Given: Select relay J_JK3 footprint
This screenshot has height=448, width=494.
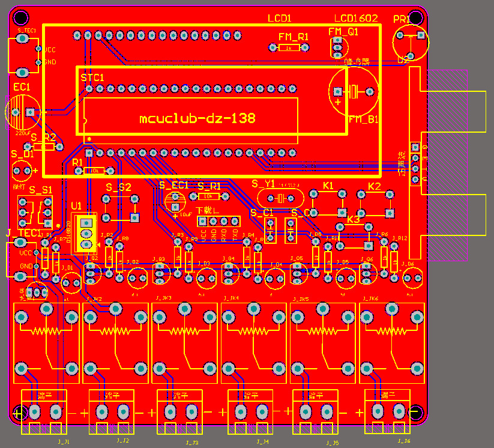Looking at the screenshot, I should point(185,343).
